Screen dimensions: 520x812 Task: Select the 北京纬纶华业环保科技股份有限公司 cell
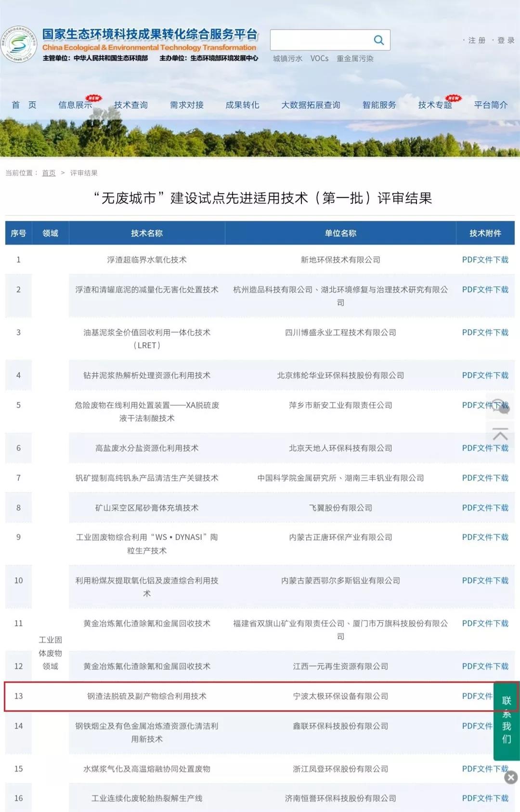340,375
